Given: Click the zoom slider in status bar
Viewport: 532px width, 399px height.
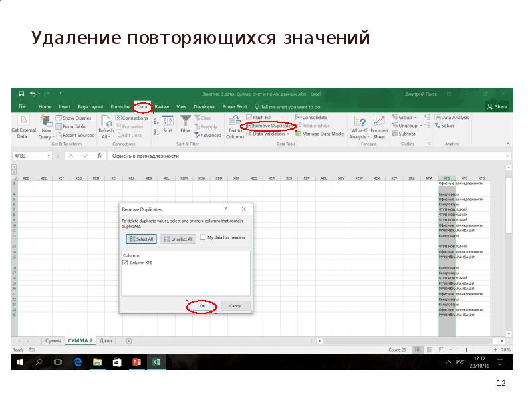Looking at the screenshot, I should tap(467, 350).
